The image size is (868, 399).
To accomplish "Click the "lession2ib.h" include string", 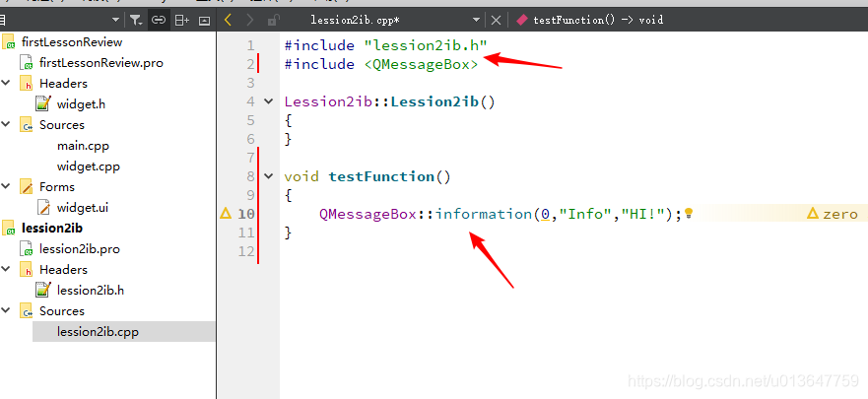I will [x=426, y=45].
